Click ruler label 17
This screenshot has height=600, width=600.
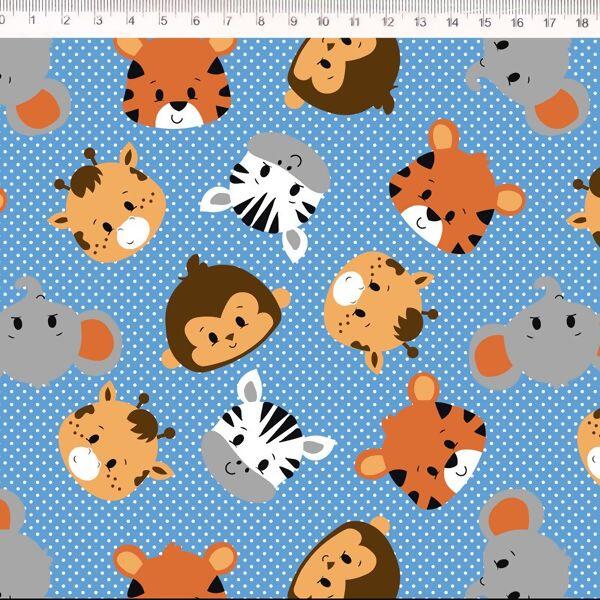[x=550, y=23]
